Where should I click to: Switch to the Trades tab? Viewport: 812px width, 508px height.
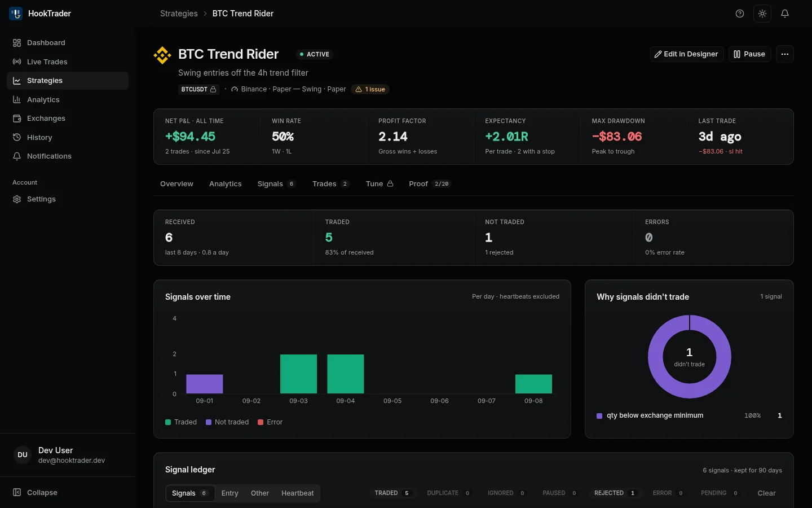tap(331, 184)
